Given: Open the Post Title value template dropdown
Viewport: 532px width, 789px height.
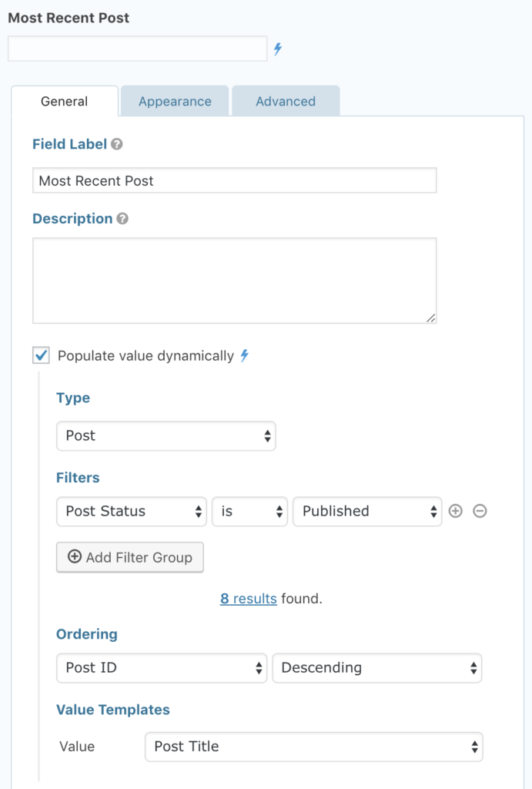Looking at the screenshot, I should tap(314, 747).
